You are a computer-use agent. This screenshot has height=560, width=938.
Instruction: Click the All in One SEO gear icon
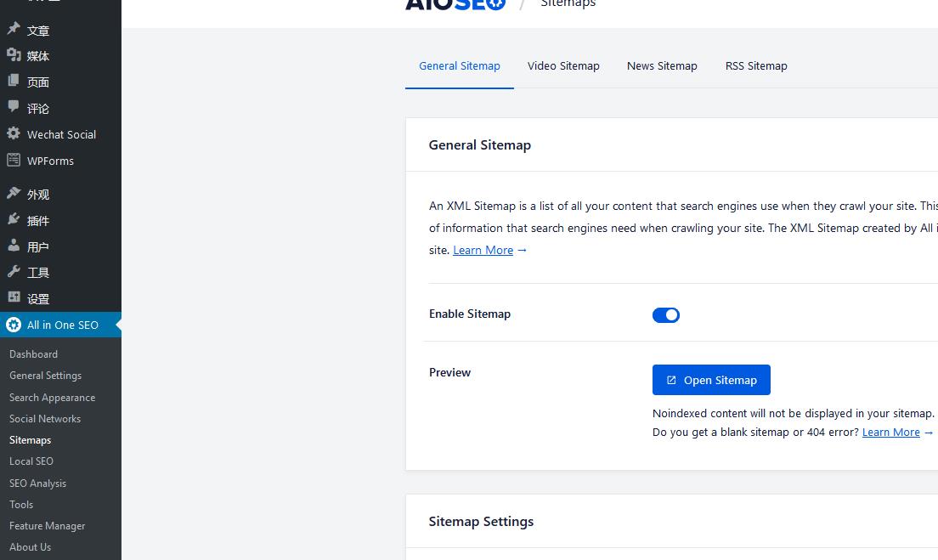tap(13, 325)
